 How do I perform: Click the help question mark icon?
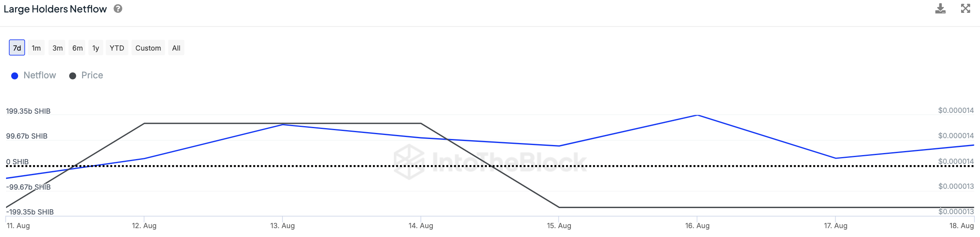point(118,8)
